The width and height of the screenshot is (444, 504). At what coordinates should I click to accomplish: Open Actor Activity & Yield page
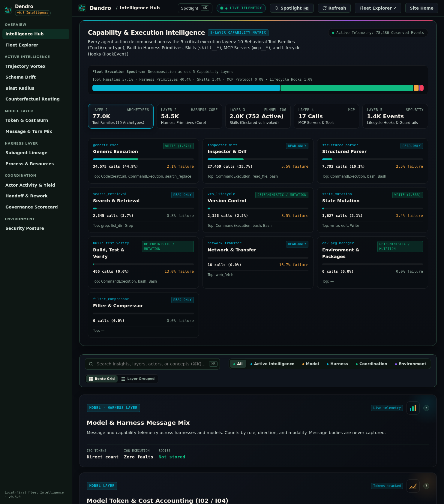pyautogui.click(x=36, y=185)
